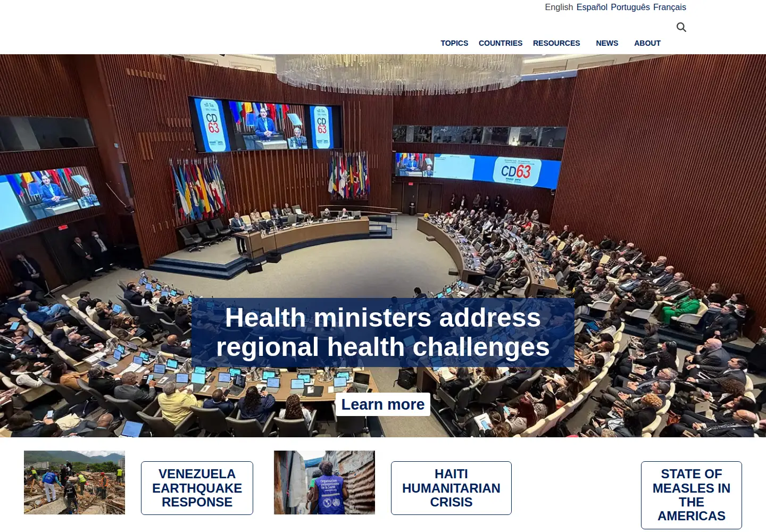Screen dimensions: 766x532
Task: Switch language to Español
Action: click(592, 7)
